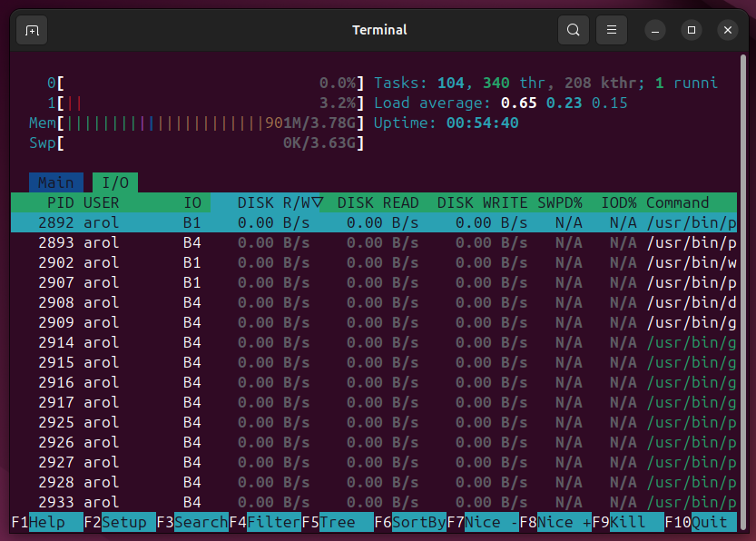Open F2 Setup in the function bar
This screenshot has height=541, width=756.
point(120,522)
